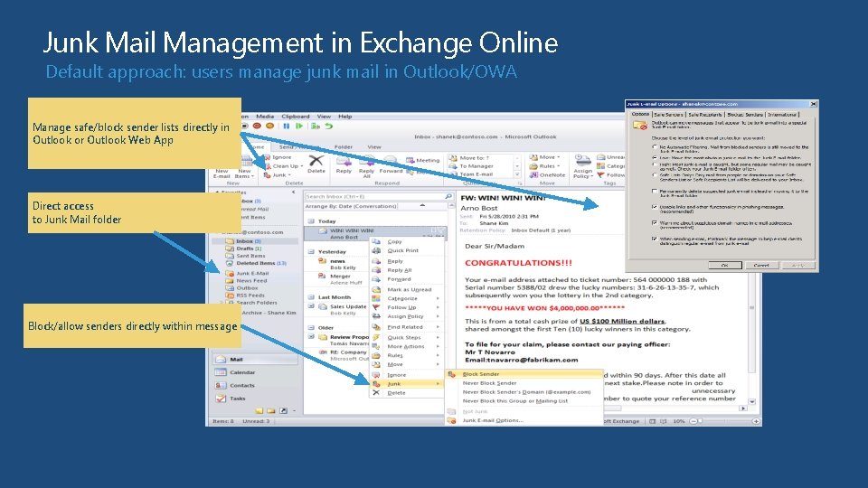Click the blue pause icon in toolbar
This screenshot has height=488, width=868.
tap(287, 127)
